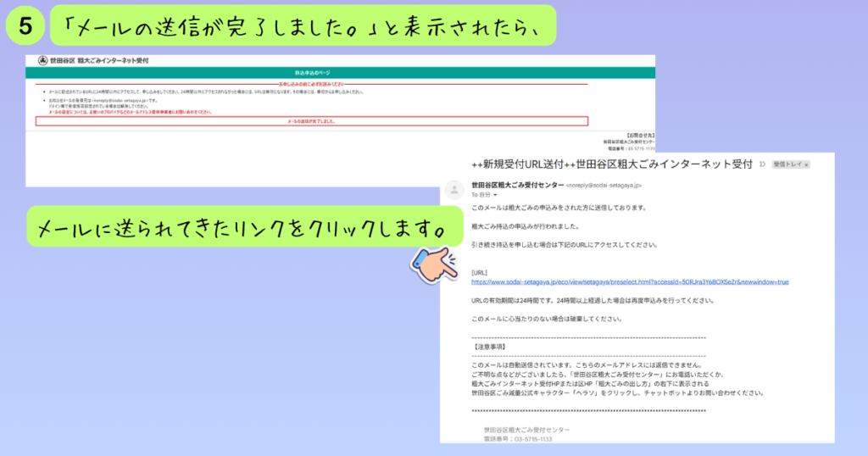Open the sodai-setagaya.jp preselect URL link

click(630, 282)
